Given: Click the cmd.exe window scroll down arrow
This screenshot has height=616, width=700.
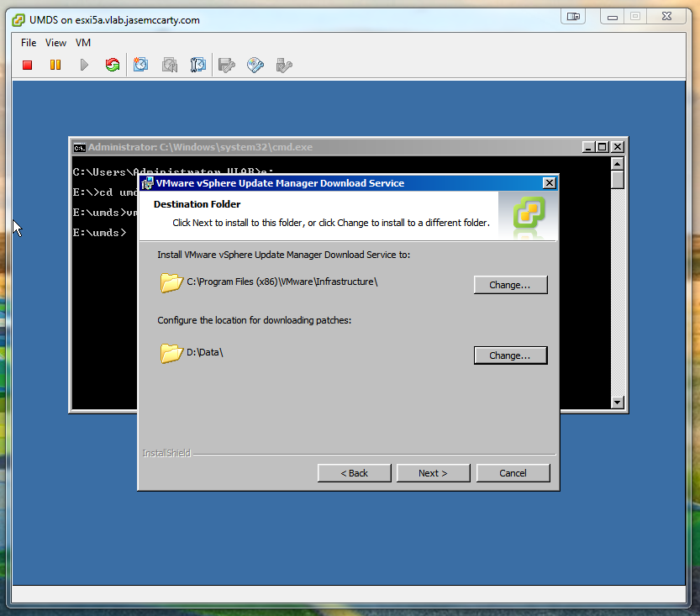Looking at the screenshot, I should coord(618,403).
